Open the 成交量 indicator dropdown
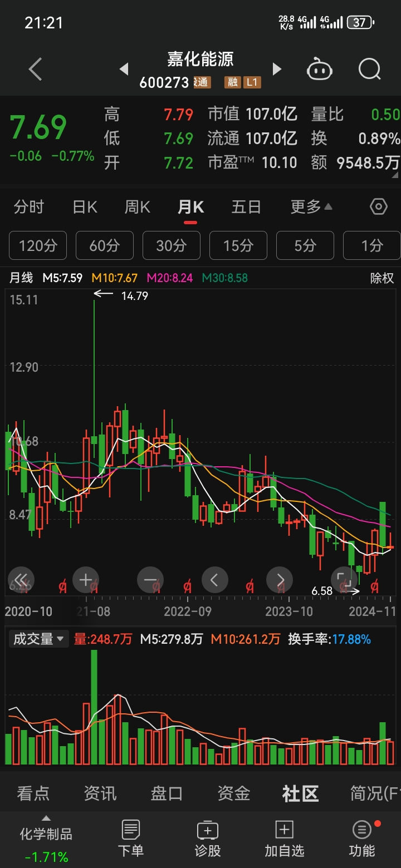This screenshot has width=401, height=868. coord(38,639)
